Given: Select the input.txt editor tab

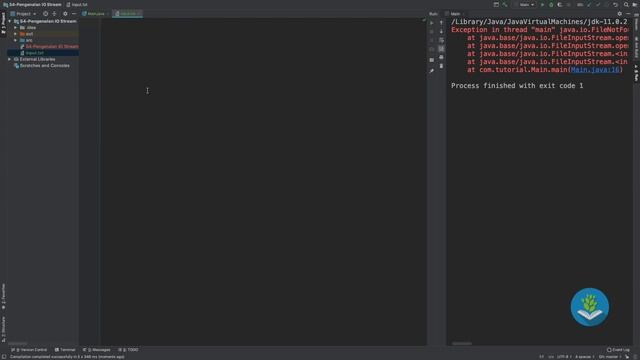Looking at the screenshot, I should click(127, 13).
